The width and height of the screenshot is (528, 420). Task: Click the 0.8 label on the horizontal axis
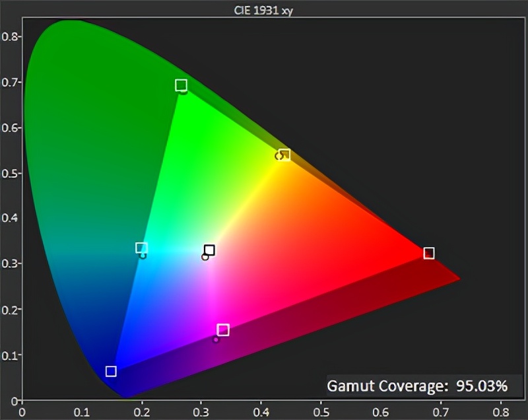501,412
